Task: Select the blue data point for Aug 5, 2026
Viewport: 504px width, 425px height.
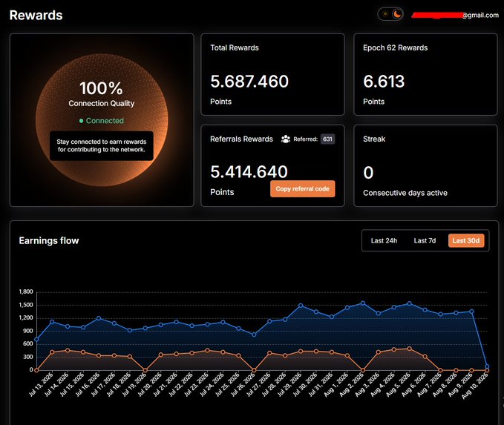Action: tap(409, 303)
